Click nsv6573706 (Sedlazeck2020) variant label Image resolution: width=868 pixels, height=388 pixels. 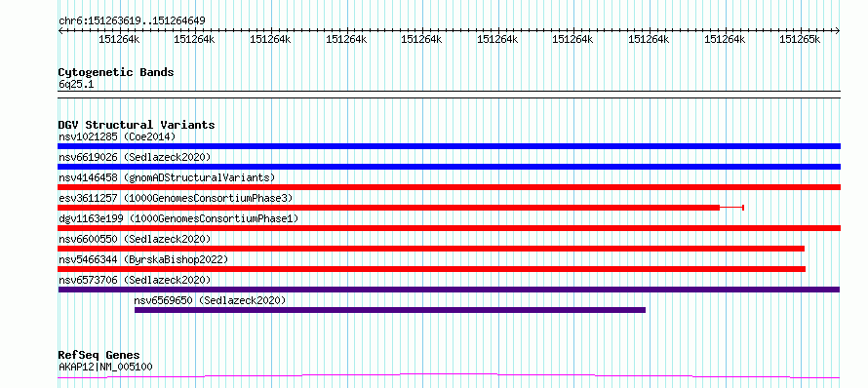(135, 280)
